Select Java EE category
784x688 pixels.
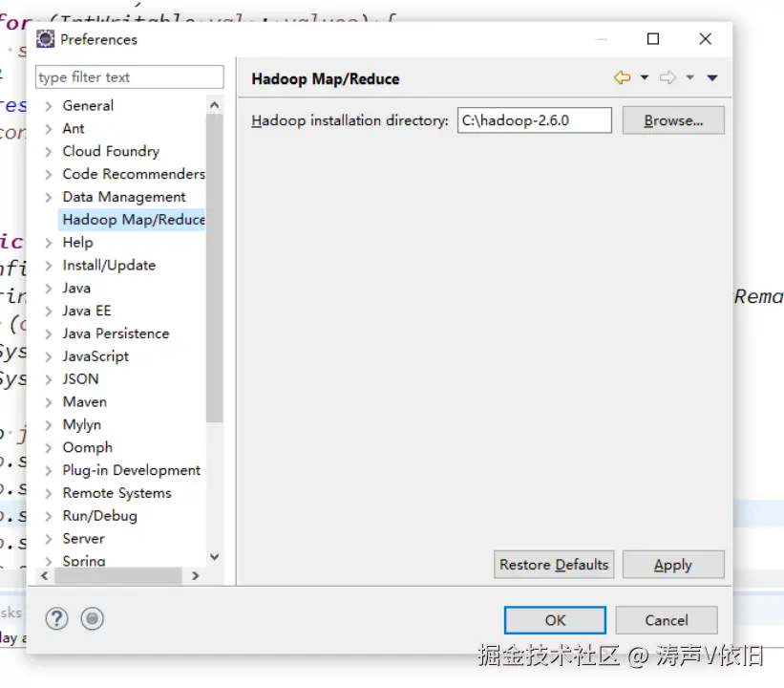point(87,311)
